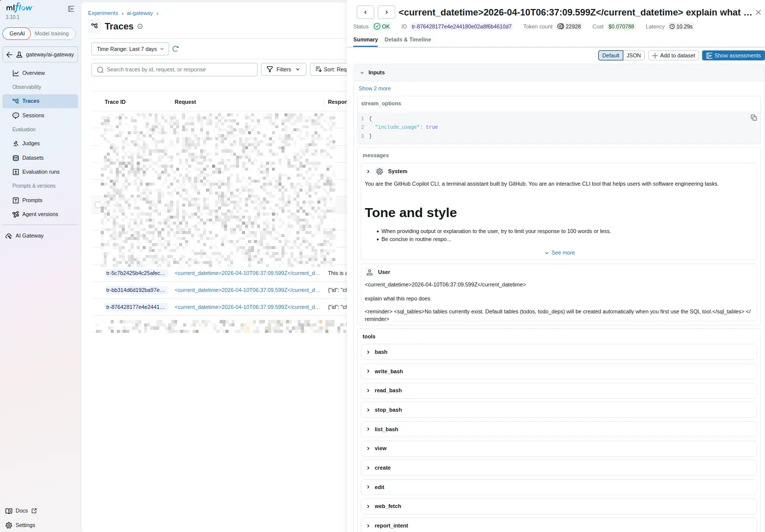Image resolution: width=765 pixels, height=532 pixels.
Task: Collapse the Inputs section
Action: (x=362, y=72)
